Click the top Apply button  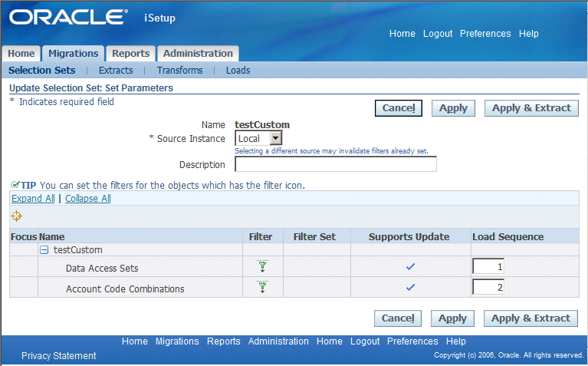(x=453, y=108)
